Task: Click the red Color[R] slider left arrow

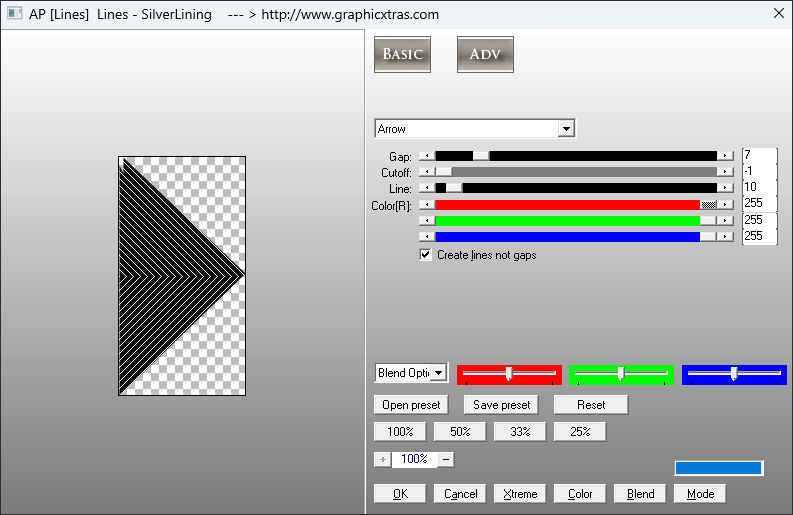Action: click(427, 205)
